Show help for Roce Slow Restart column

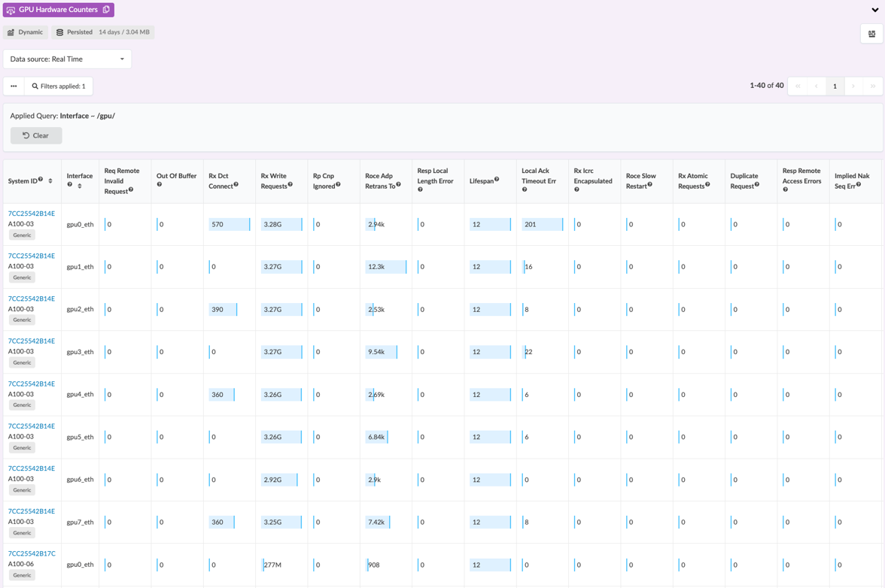pos(649,185)
